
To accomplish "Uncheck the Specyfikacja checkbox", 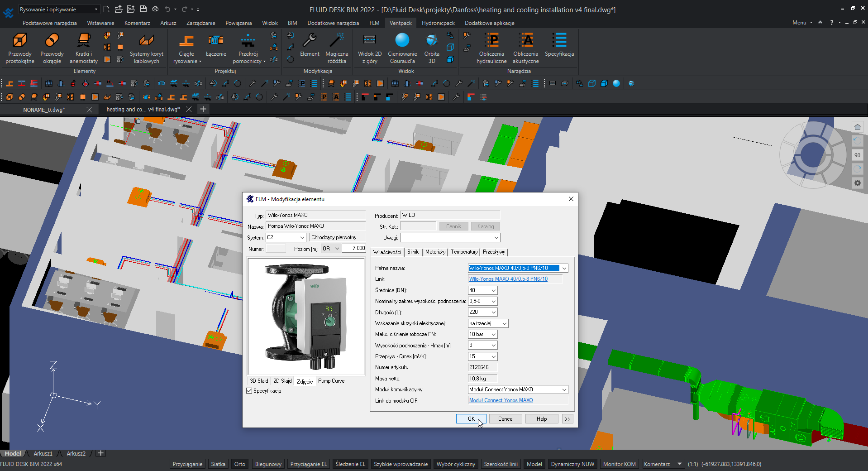I will click(x=249, y=391).
